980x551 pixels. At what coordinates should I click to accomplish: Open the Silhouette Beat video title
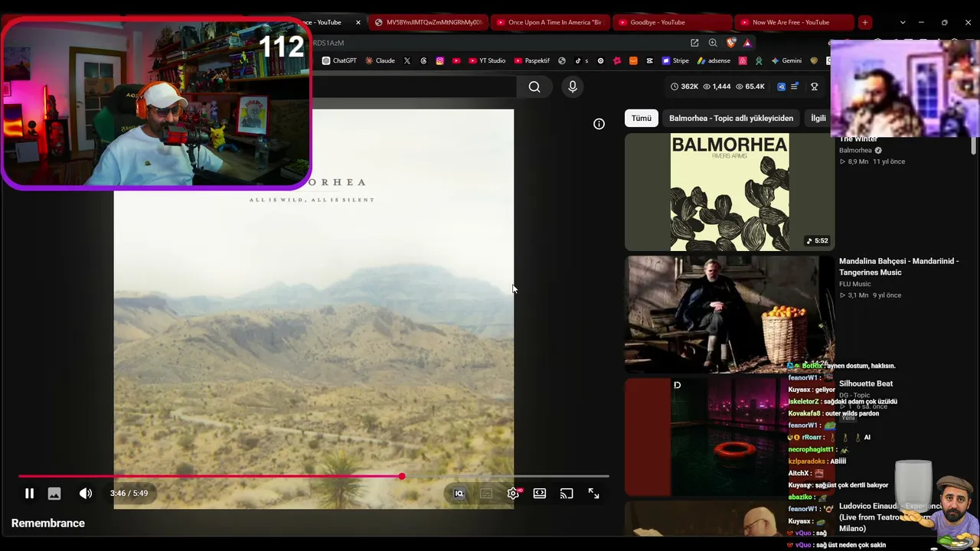pyautogui.click(x=866, y=383)
